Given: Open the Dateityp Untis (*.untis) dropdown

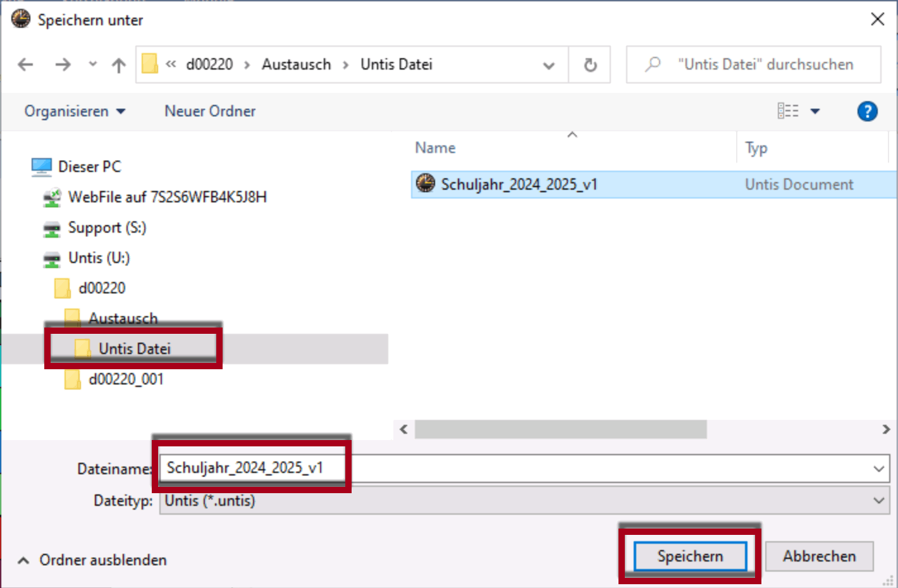Looking at the screenshot, I should [524, 501].
